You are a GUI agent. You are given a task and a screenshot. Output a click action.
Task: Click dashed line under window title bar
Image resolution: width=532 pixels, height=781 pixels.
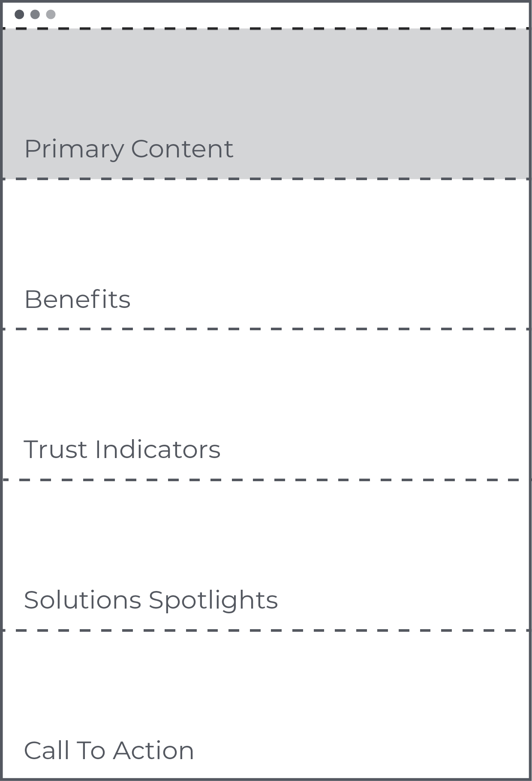tap(266, 29)
